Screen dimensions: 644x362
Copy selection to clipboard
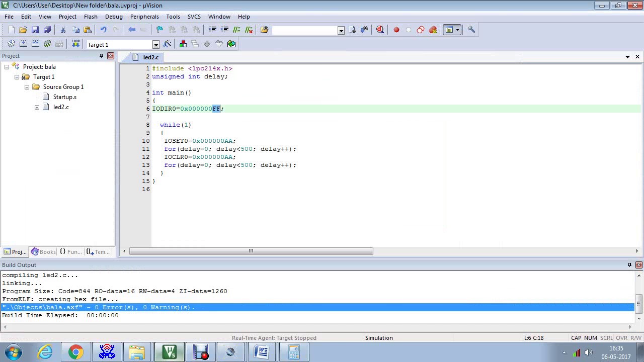coord(75,30)
